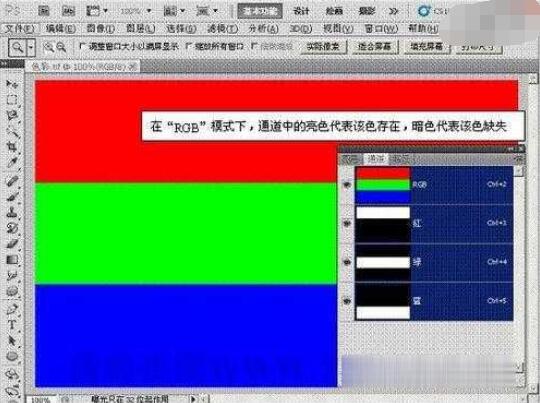Image resolution: width=540 pixels, height=403 pixels.
Task: Toggle visibility of the RGB composite channel
Action: coord(347,185)
